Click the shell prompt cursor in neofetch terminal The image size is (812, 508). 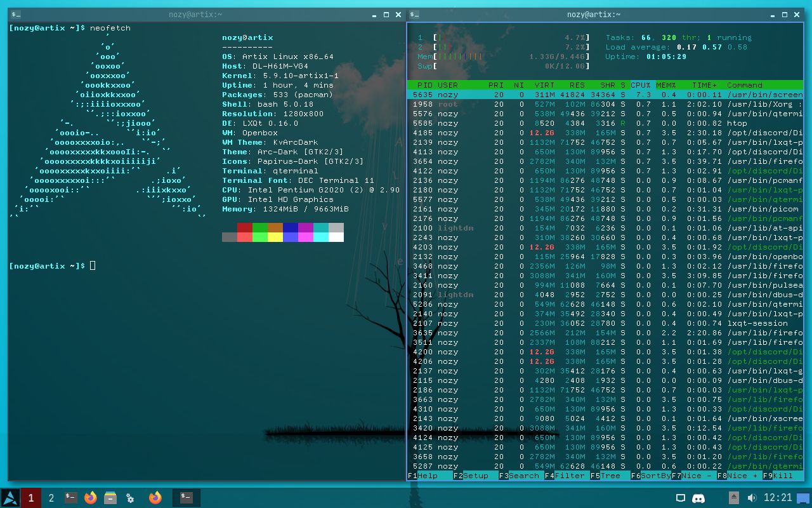coord(93,265)
